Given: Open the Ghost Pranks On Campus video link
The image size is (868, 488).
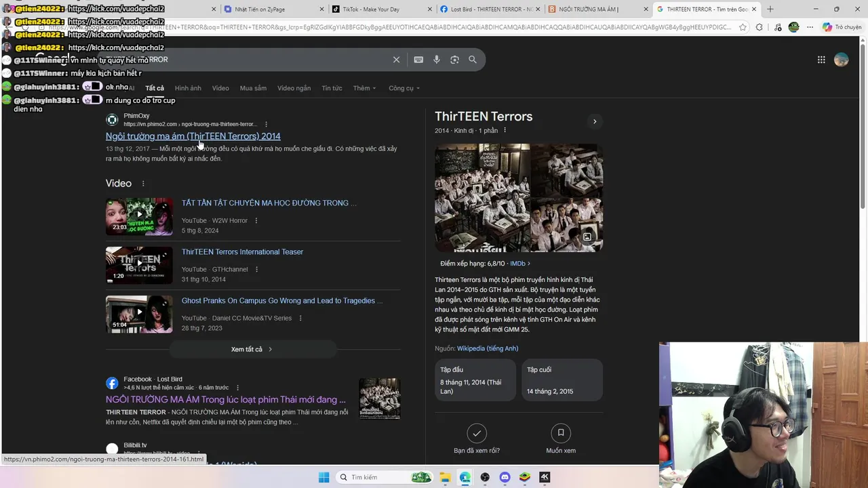Looking at the screenshot, I should click(x=282, y=301).
